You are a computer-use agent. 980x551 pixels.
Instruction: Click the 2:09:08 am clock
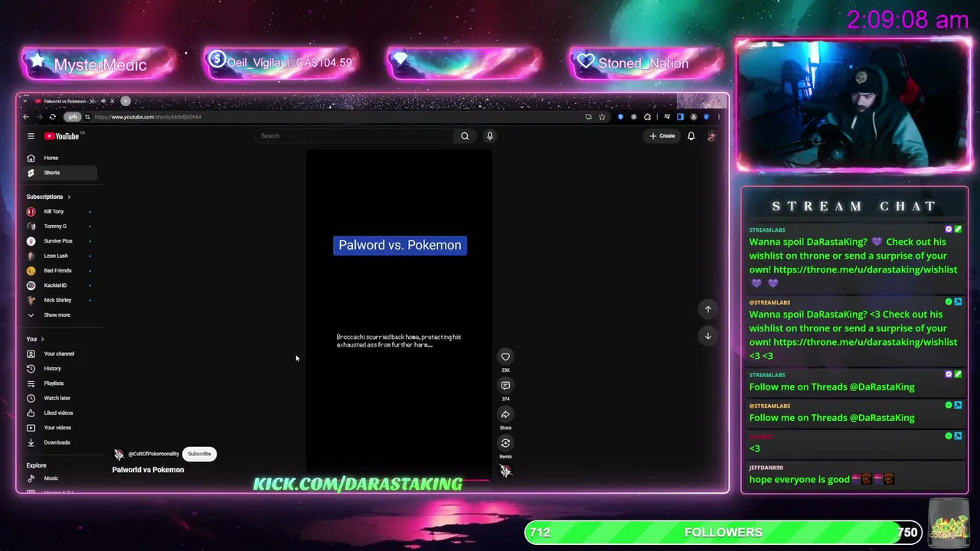[x=907, y=20]
